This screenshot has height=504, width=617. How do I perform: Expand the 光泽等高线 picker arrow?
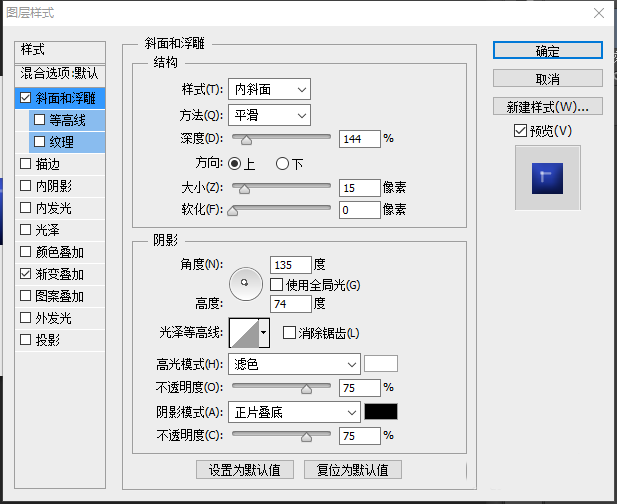[264, 333]
